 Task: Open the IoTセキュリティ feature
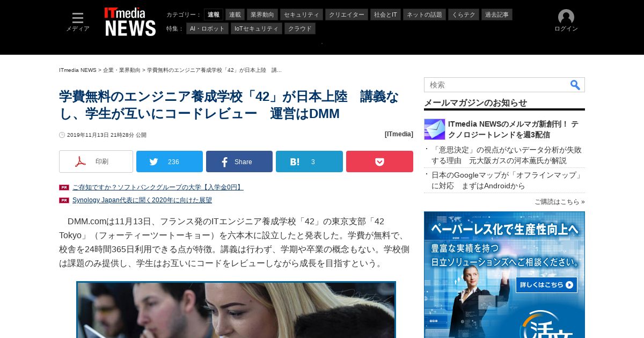(257, 28)
